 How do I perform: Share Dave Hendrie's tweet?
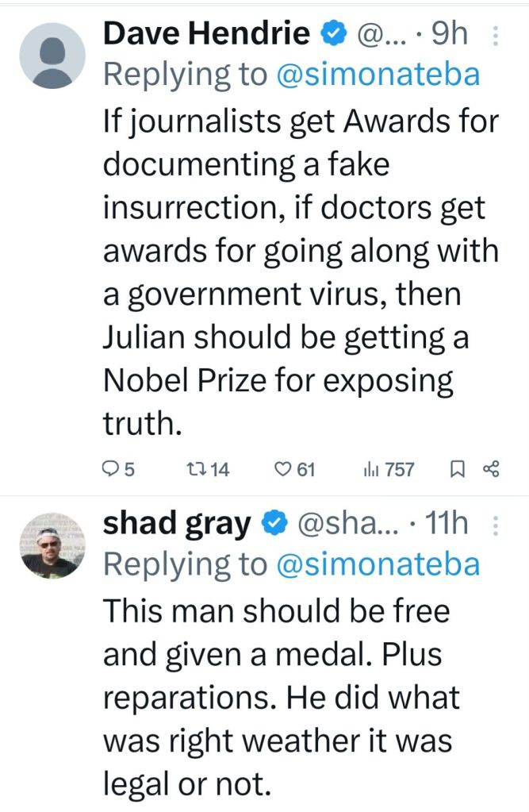[x=490, y=470]
